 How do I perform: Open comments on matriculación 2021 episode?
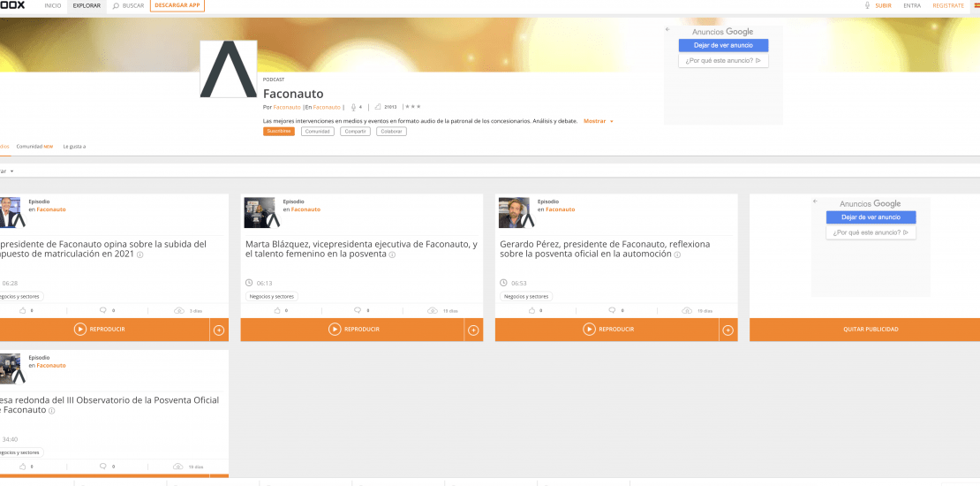coord(103,310)
